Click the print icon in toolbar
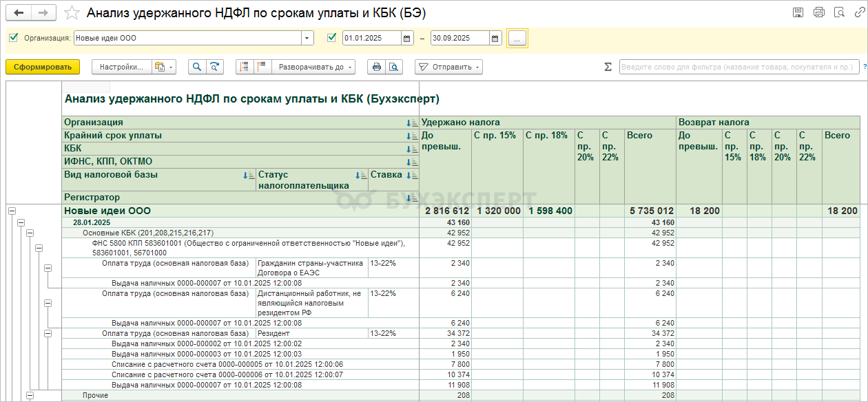This screenshot has width=868, height=402. (377, 67)
